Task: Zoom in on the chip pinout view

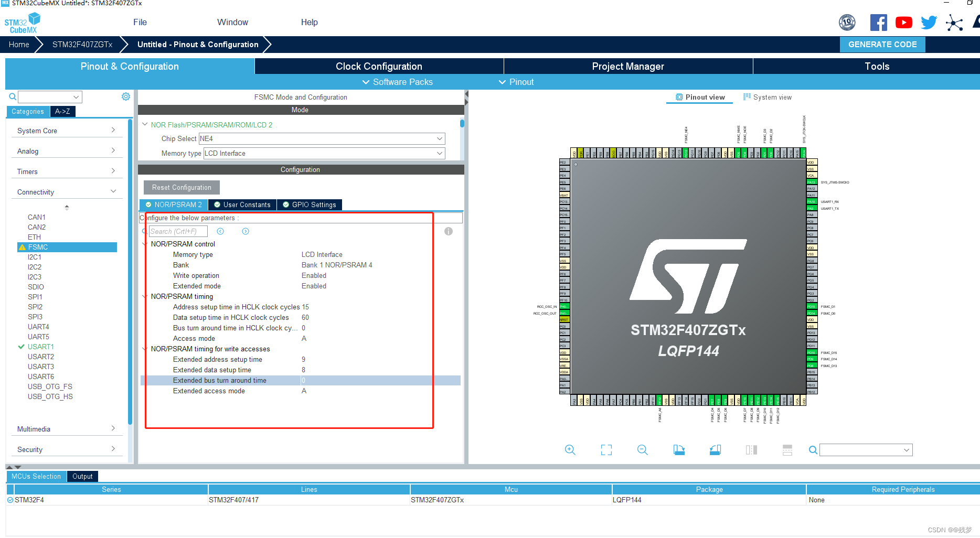Action: pos(570,450)
